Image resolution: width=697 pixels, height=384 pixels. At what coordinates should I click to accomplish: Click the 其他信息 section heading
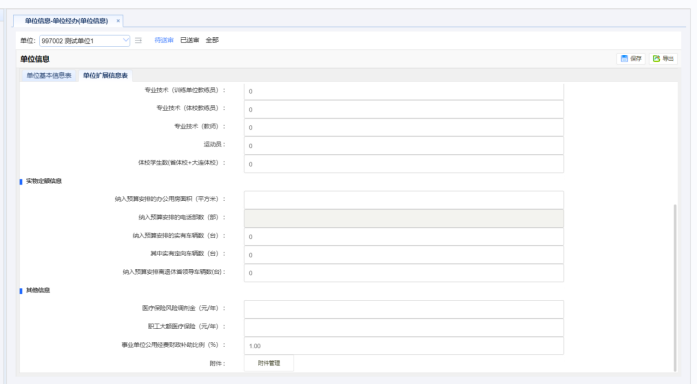pyautogui.click(x=38, y=290)
